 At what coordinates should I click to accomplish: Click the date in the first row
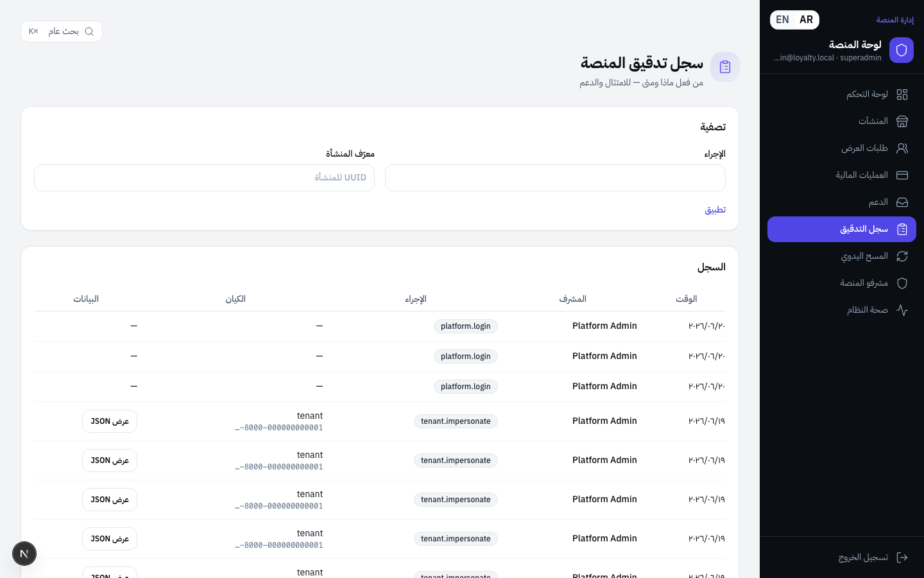[x=706, y=326]
